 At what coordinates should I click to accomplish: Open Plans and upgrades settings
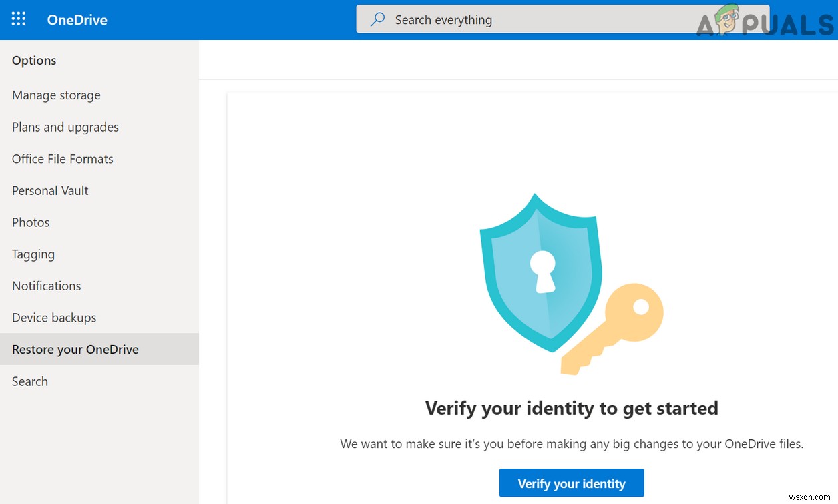coord(65,127)
